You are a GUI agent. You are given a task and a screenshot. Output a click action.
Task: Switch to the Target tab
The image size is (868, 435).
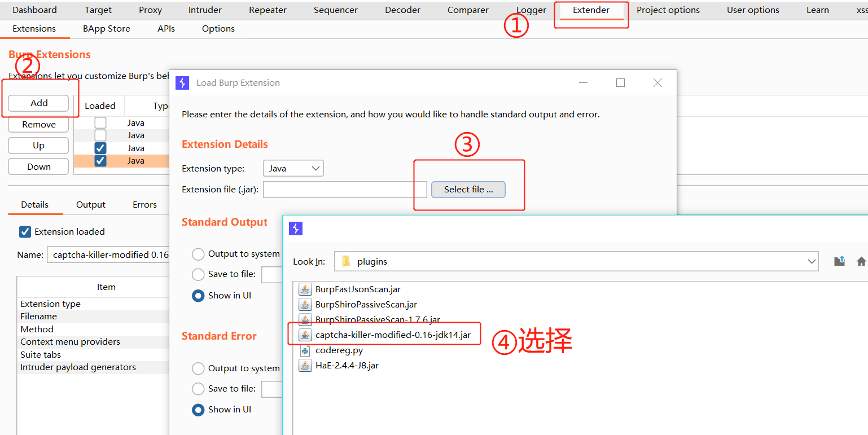98,10
